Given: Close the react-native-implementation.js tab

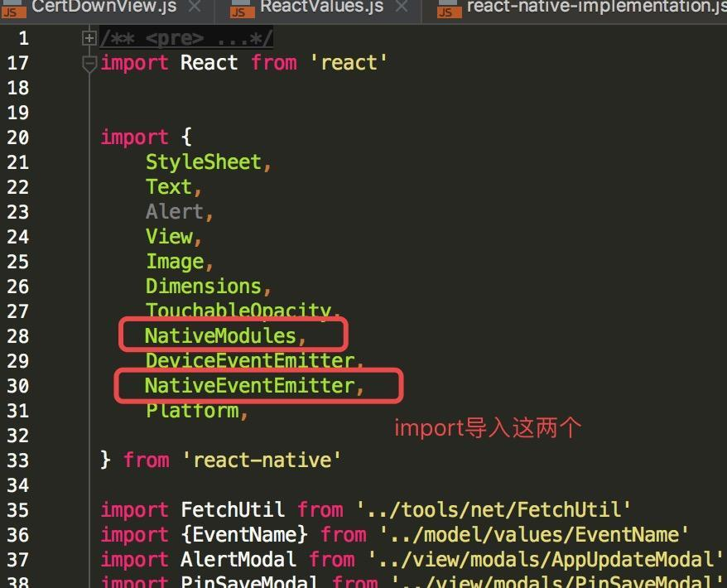Looking at the screenshot, I should coord(725,7).
